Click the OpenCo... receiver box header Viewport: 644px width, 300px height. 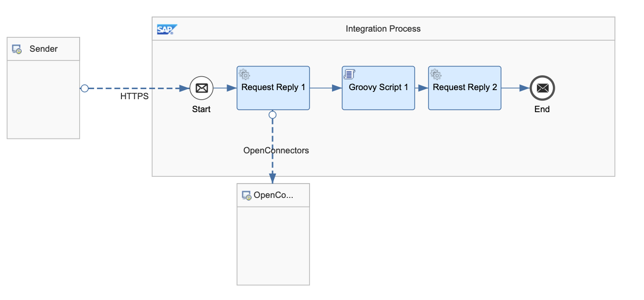click(273, 195)
